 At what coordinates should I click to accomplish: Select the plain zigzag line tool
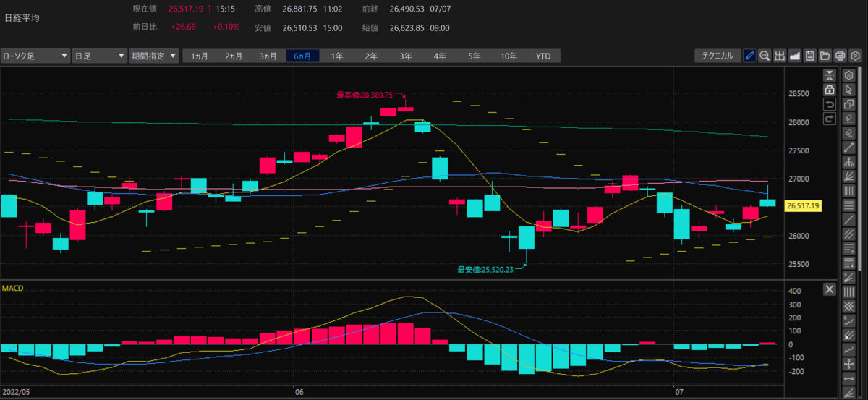coord(850,350)
